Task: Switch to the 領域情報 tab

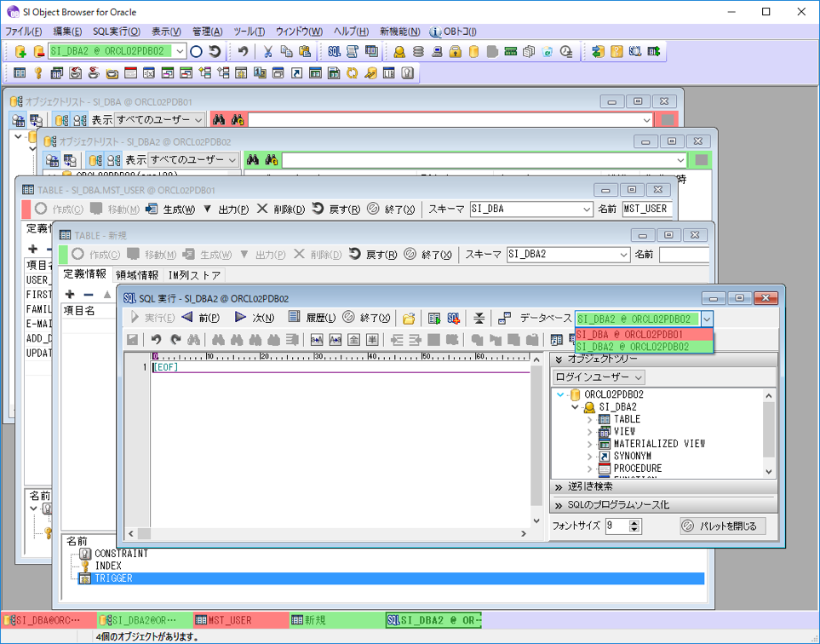Action: pos(137,274)
